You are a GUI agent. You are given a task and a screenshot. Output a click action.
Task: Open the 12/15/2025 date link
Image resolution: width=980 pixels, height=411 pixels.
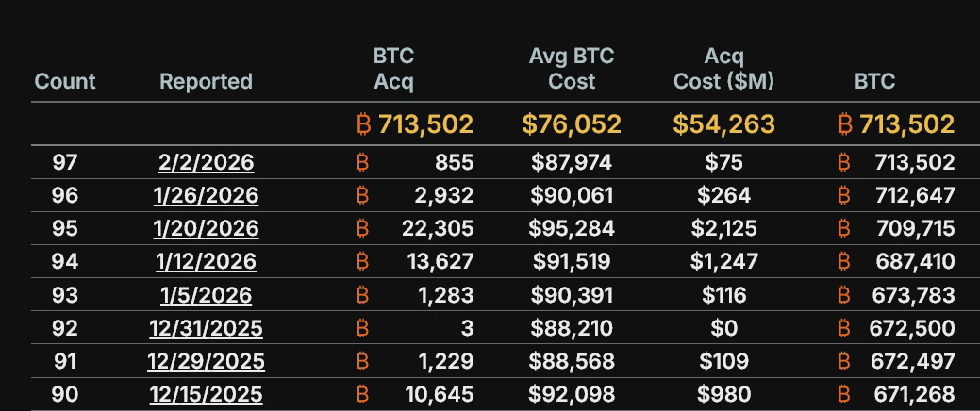(206, 394)
